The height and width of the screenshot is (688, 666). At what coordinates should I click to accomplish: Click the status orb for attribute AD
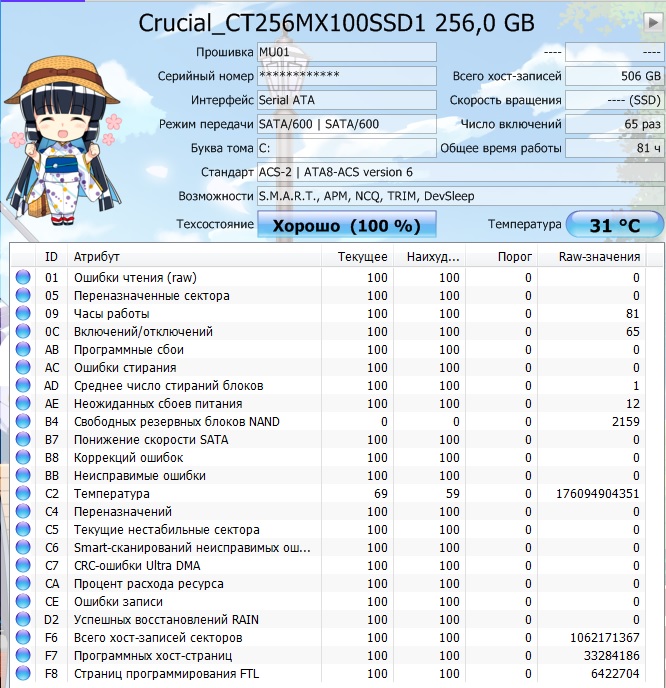[x=23, y=385]
